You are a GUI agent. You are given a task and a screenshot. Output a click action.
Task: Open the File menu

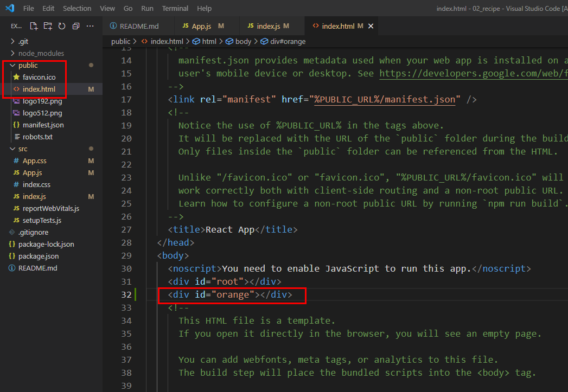[28, 8]
